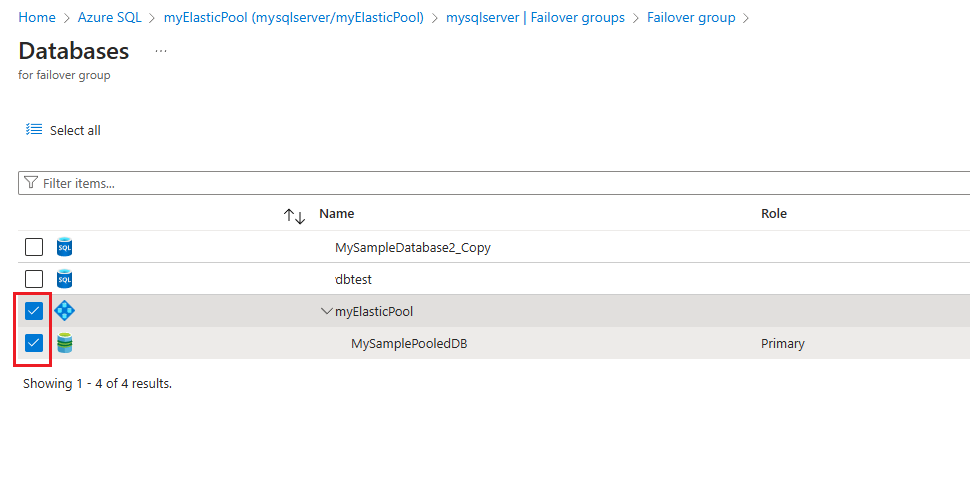Select MySampleDatabase2_Copy name text

pyautogui.click(x=413, y=248)
